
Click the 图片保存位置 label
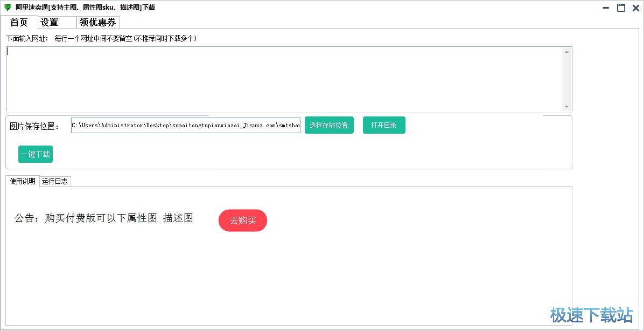point(34,126)
